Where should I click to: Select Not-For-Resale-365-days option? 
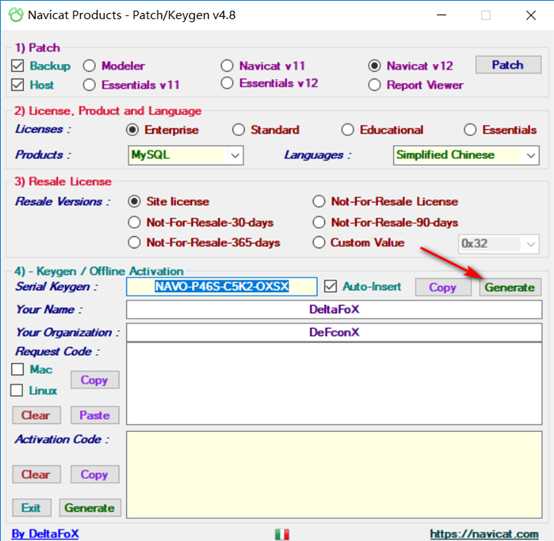tap(134, 243)
